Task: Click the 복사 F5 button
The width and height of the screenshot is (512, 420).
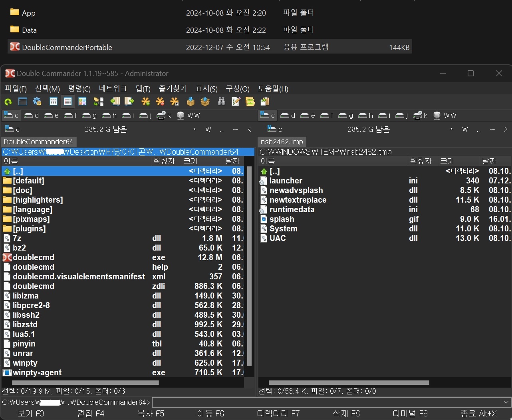Action: (151, 414)
